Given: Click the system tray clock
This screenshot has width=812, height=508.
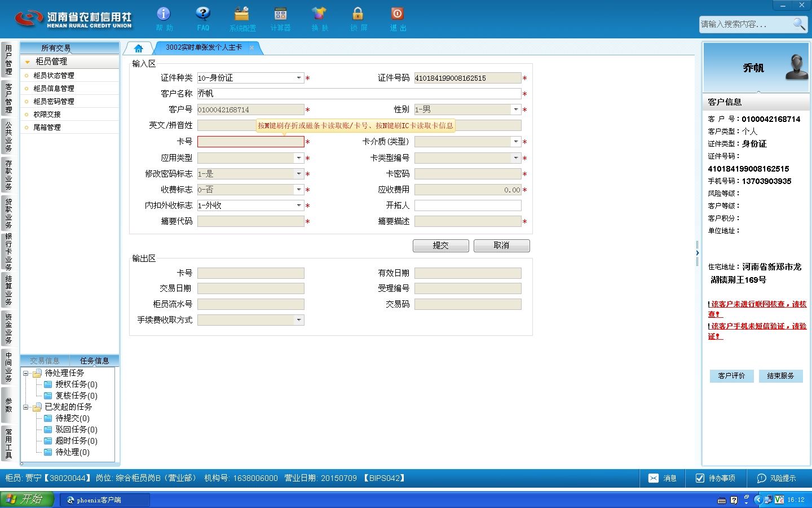Looking at the screenshot, I should [x=796, y=500].
